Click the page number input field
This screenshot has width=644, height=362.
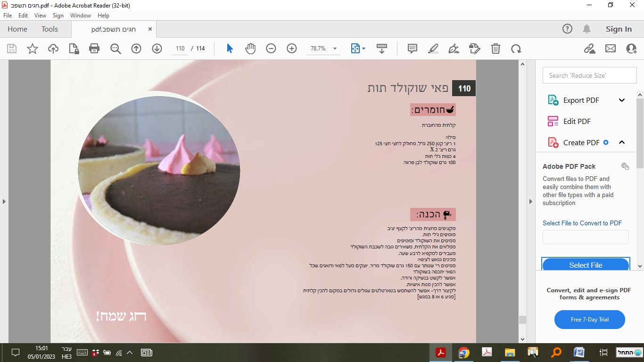click(x=180, y=49)
